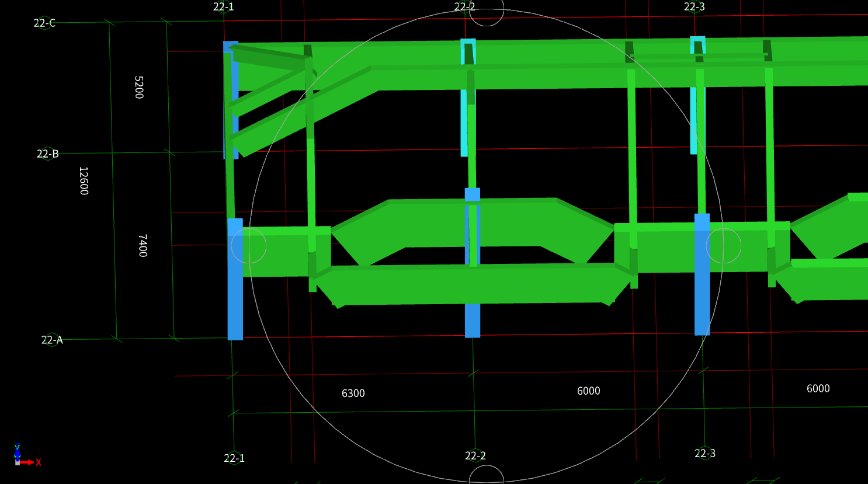Click the 7400 dimension text

coord(142,245)
